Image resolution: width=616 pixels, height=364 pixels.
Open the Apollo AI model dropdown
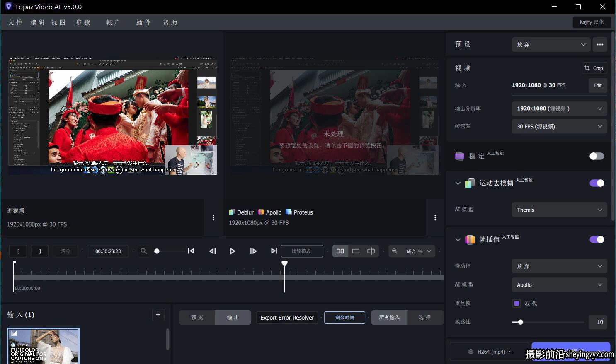560,285
